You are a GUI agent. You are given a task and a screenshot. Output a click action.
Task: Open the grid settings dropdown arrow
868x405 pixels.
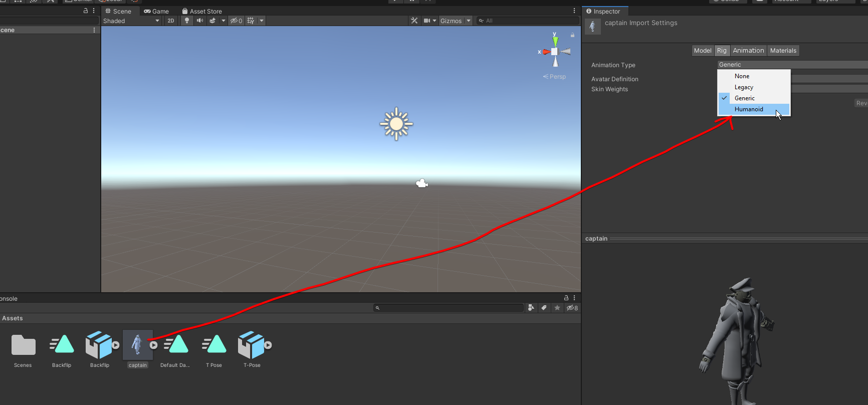click(262, 21)
